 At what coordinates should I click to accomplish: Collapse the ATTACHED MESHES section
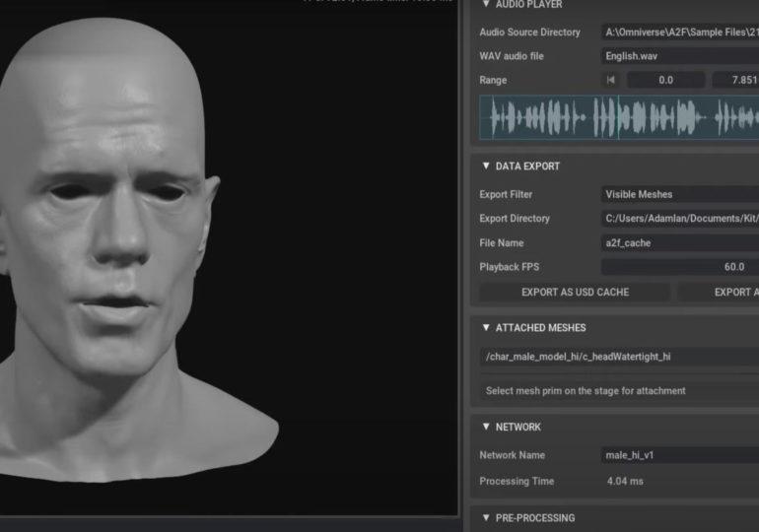pyautogui.click(x=486, y=327)
